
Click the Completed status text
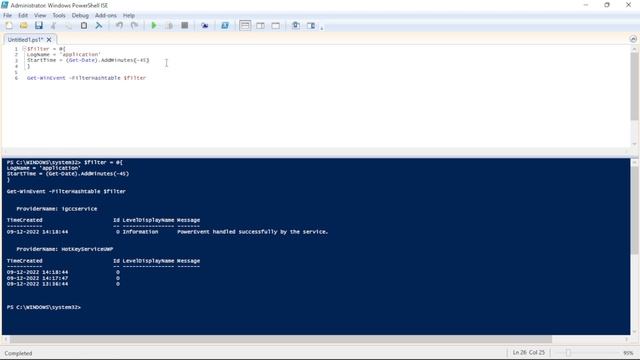tap(18, 353)
